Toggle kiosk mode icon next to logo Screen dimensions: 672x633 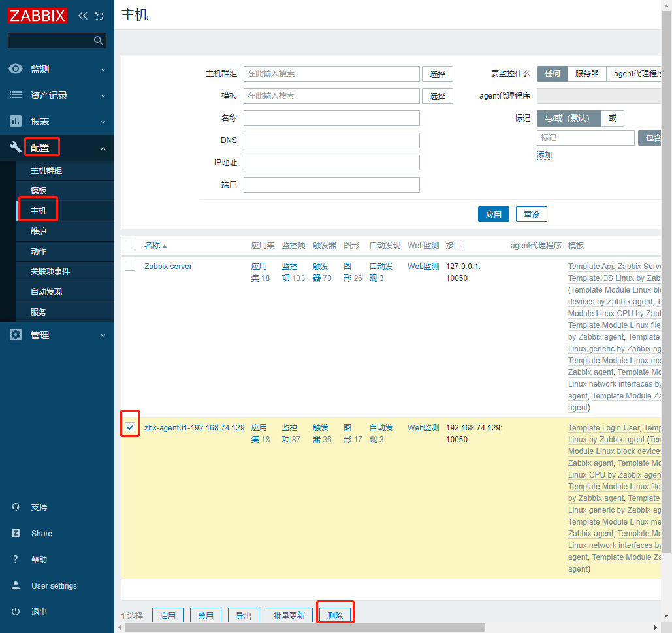[x=99, y=16]
